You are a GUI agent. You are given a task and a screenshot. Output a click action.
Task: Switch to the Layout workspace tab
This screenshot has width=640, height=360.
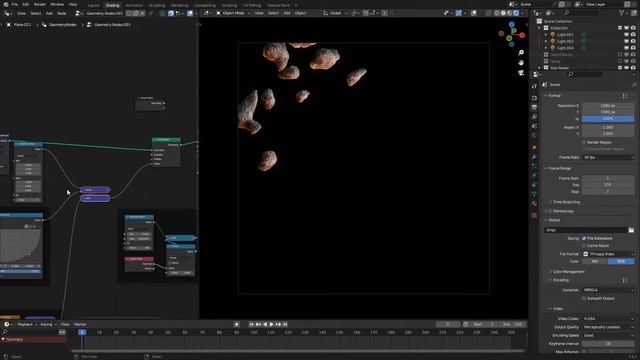[93, 5]
